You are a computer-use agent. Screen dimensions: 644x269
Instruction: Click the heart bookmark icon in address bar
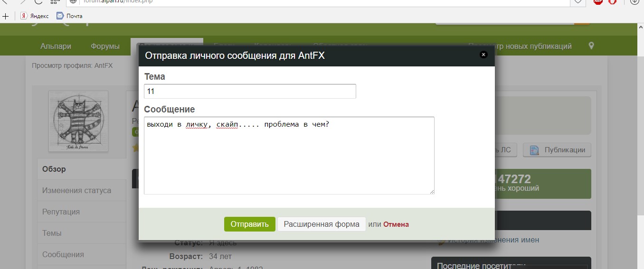578,1
